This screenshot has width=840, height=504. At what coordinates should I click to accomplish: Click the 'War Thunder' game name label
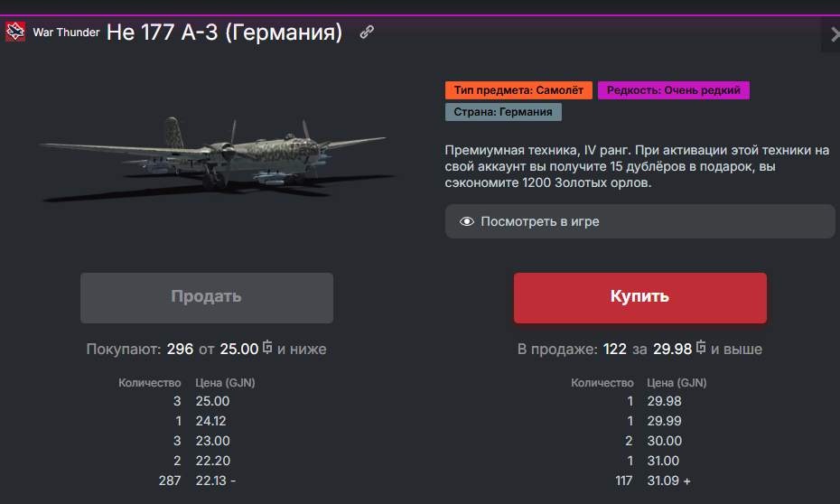[67, 33]
